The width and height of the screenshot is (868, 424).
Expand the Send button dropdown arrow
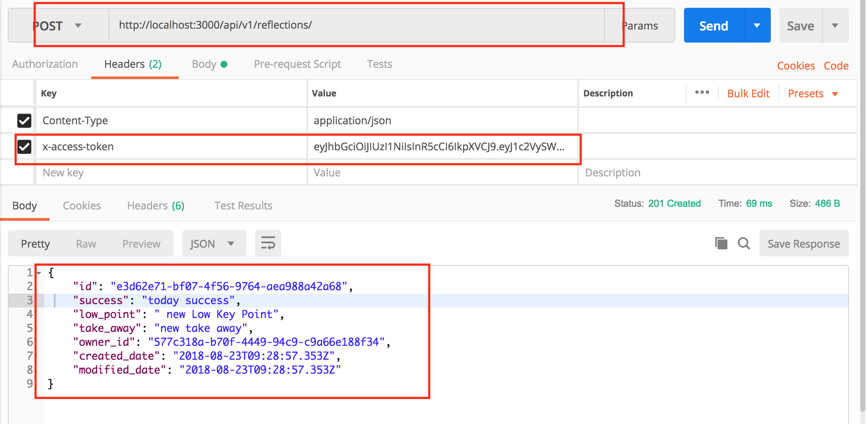757,26
